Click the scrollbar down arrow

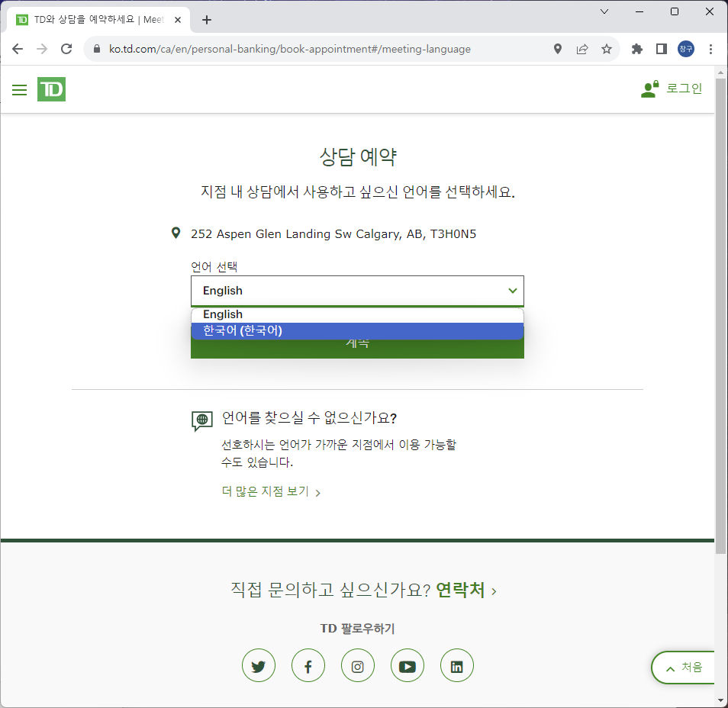720,700
